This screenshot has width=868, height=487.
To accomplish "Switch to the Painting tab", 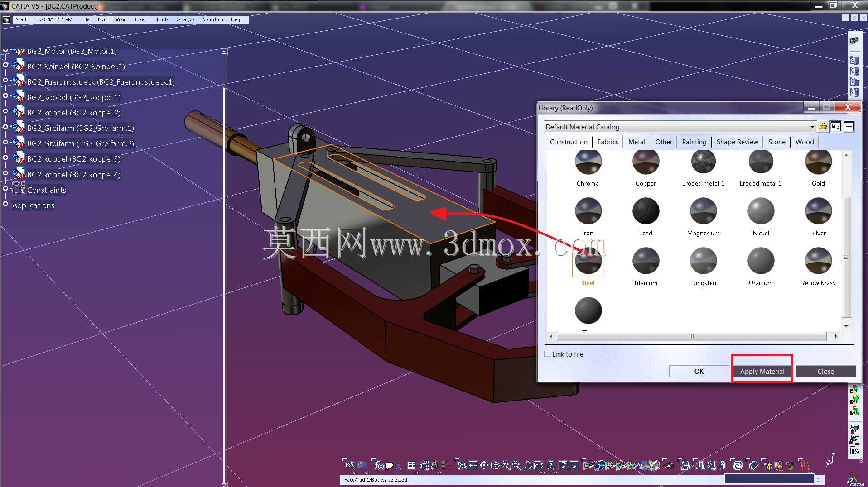I will [x=694, y=142].
